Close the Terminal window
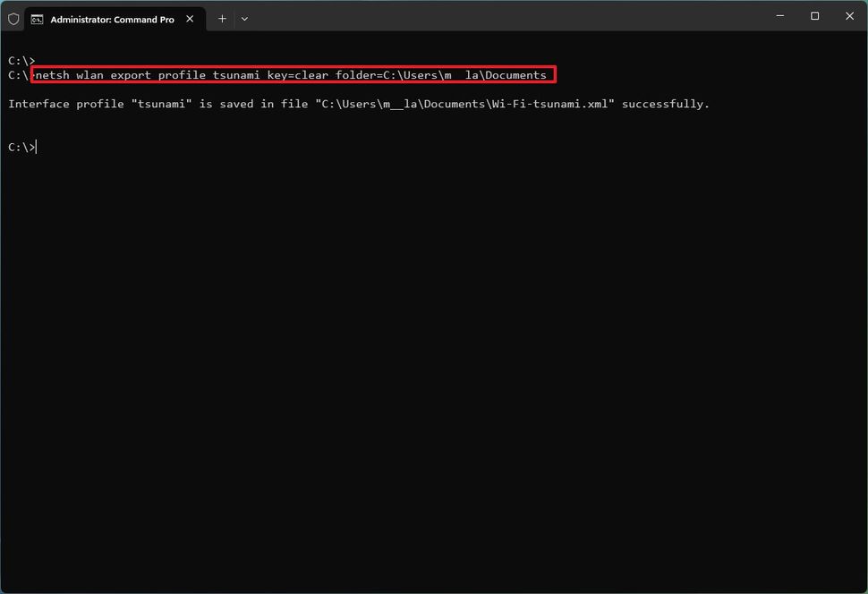The height and width of the screenshot is (594, 868). (849, 16)
